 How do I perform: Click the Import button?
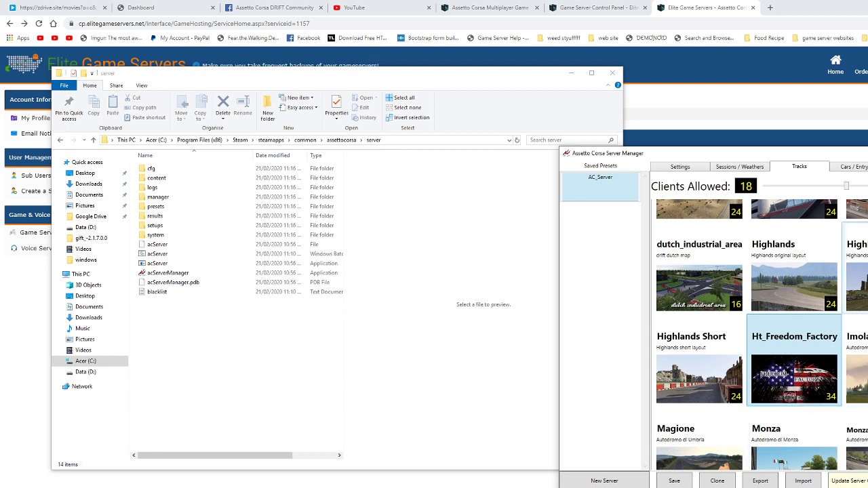pyautogui.click(x=803, y=481)
